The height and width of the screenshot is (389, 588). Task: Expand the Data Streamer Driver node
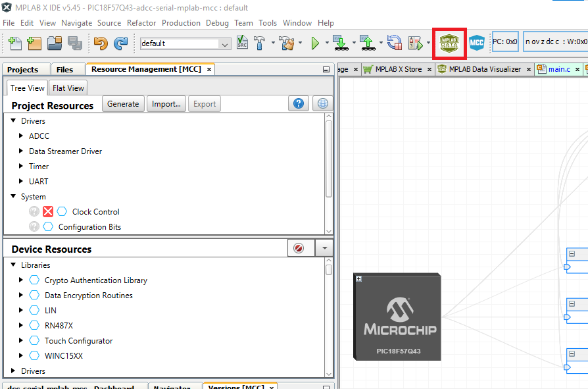(21, 151)
